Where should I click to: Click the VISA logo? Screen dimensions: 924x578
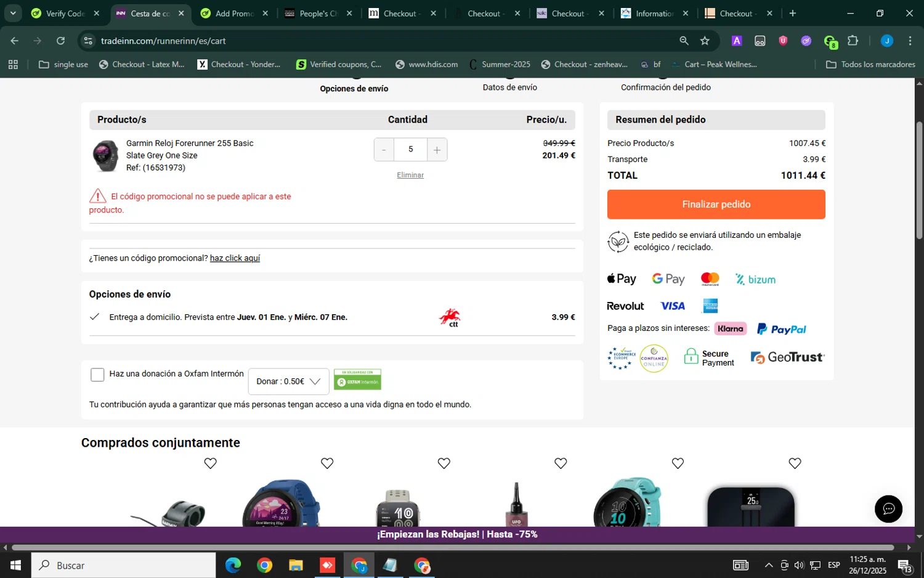(x=673, y=306)
